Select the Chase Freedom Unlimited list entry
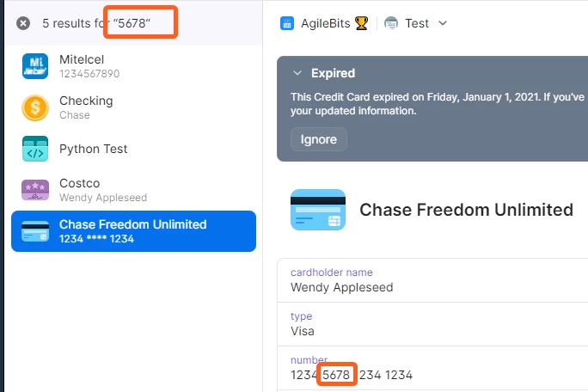The width and height of the screenshot is (588, 392). click(133, 231)
